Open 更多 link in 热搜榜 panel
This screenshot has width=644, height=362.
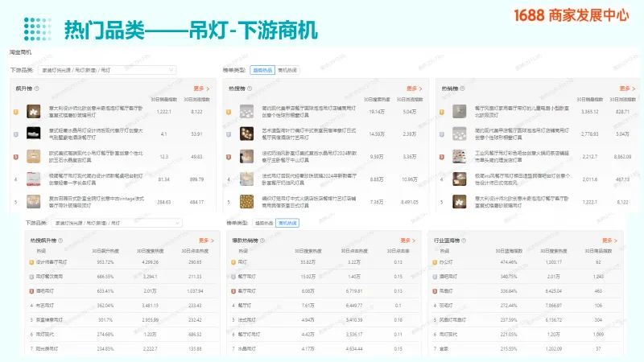pos(414,88)
